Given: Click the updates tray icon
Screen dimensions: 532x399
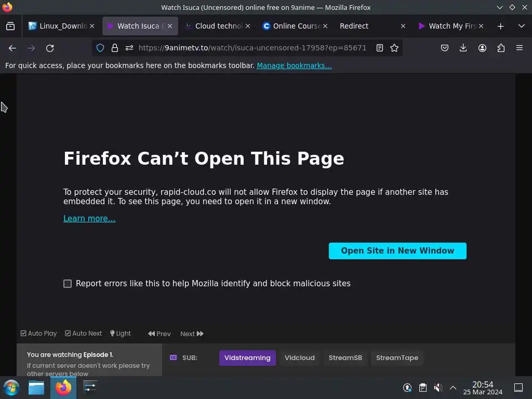Looking at the screenshot, I should 407,388.
